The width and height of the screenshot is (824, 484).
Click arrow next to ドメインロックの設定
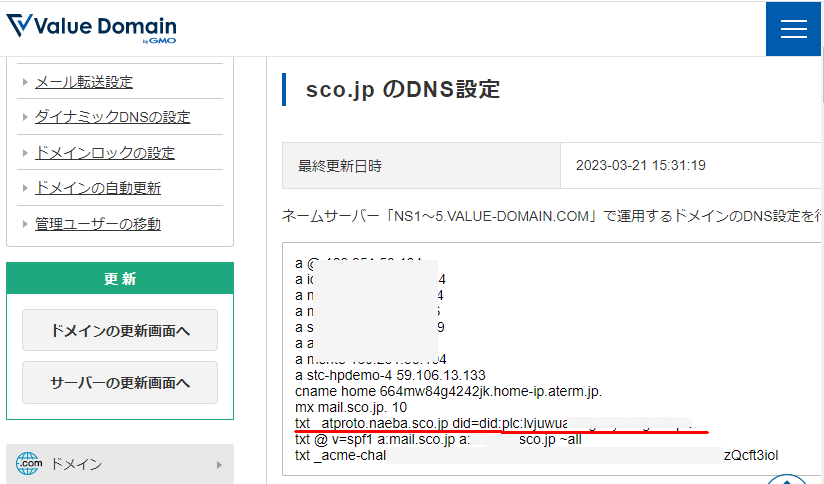tap(25, 153)
